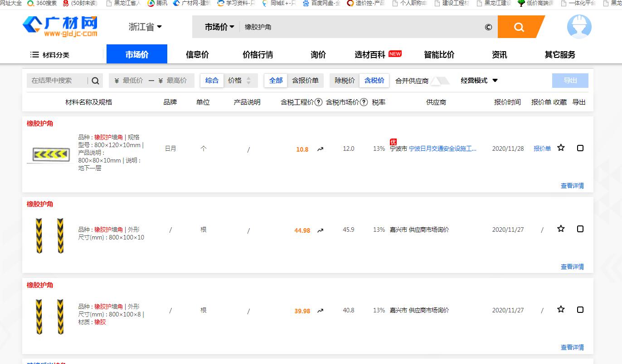The width and height of the screenshot is (622, 364).
Task: Click help icon beside 含税工程价
Action: tap(319, 102)
